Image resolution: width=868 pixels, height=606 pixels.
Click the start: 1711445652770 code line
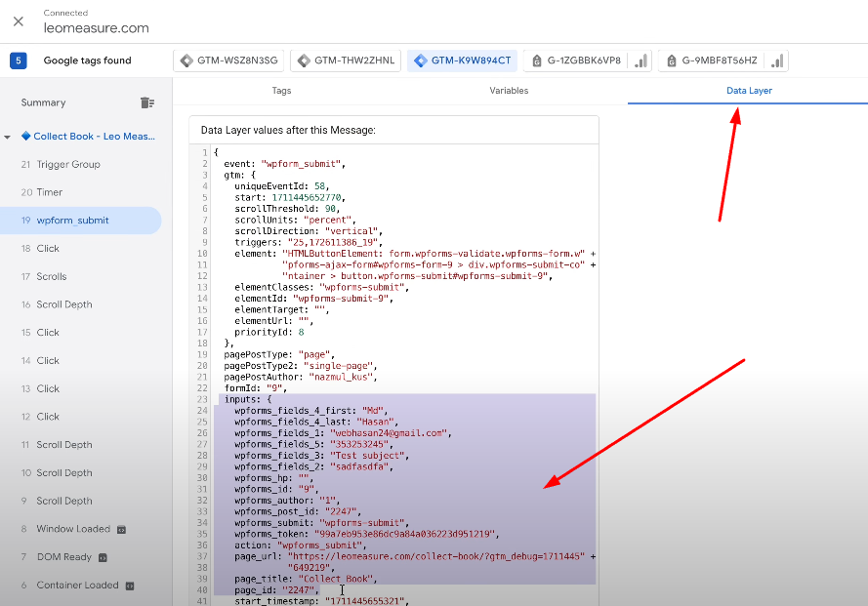point(290,197)
